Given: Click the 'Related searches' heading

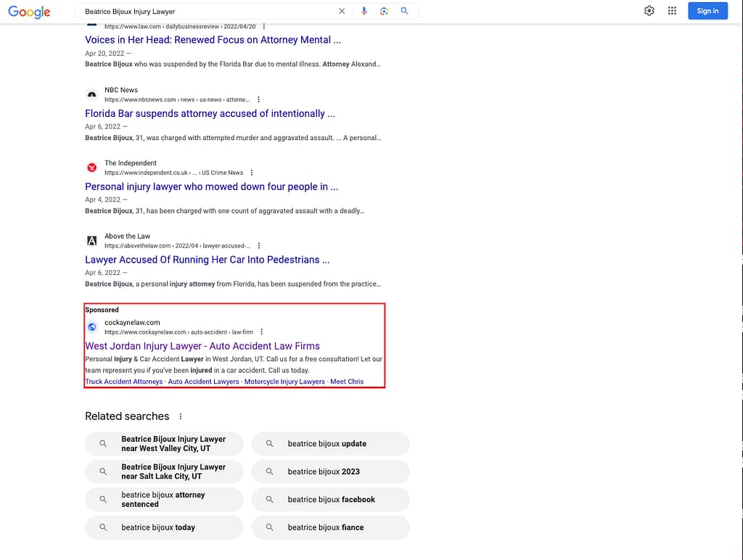Looking at the screenshot, I should click(x=127, y=416).
